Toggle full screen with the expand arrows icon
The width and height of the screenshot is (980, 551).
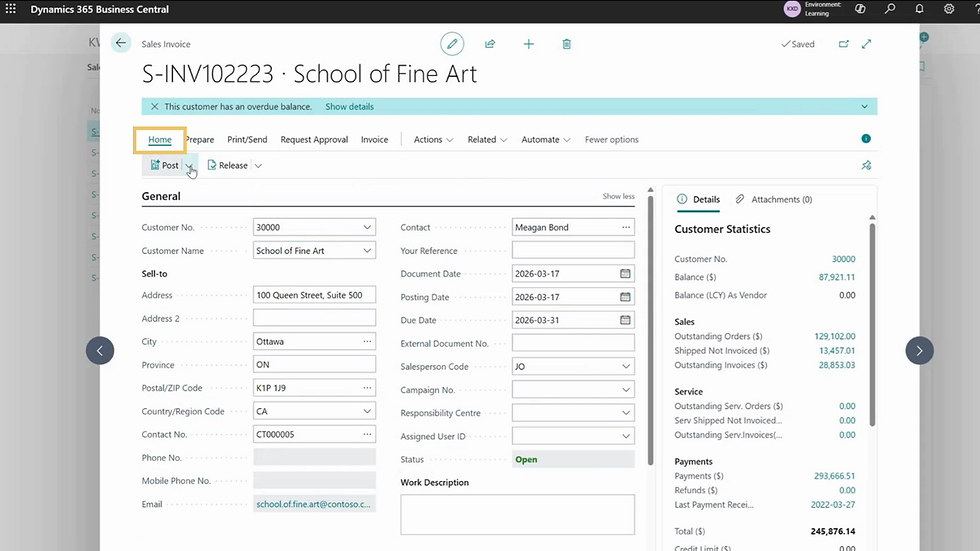coord(867,44)
